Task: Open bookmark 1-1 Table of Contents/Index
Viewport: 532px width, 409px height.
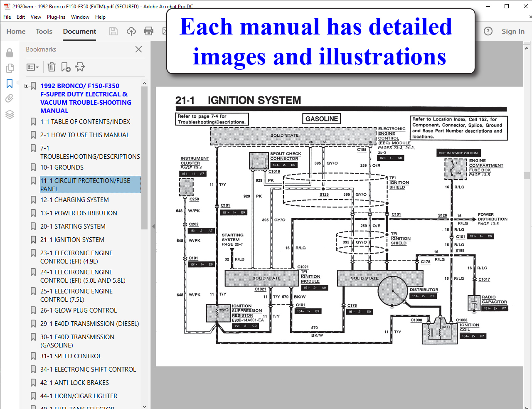Action: click(85, 122)
